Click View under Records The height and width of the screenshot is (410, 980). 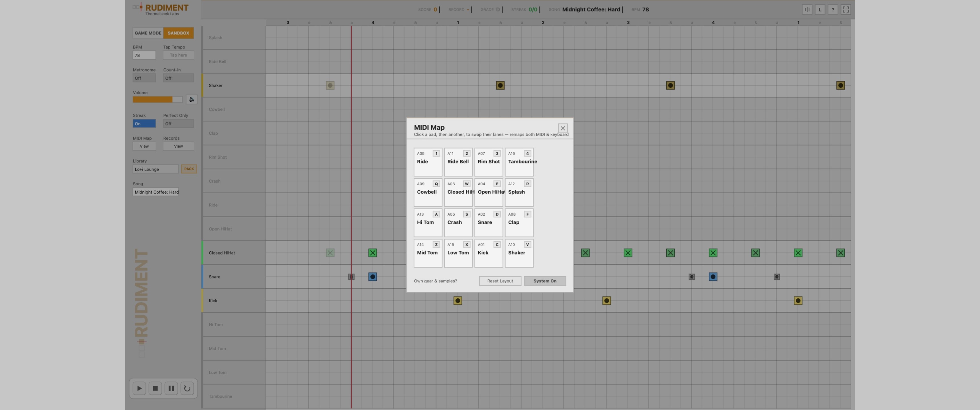(x=178, y=146)
